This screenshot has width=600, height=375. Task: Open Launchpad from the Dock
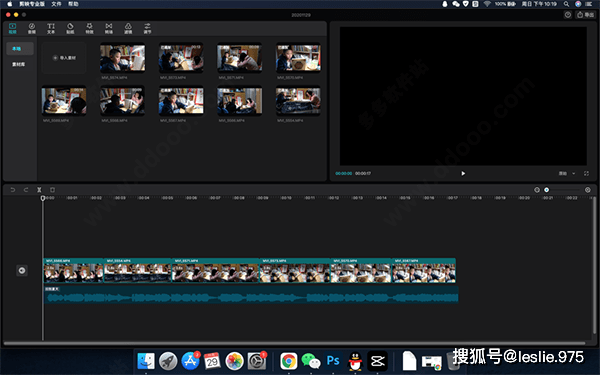coord(168,361)
